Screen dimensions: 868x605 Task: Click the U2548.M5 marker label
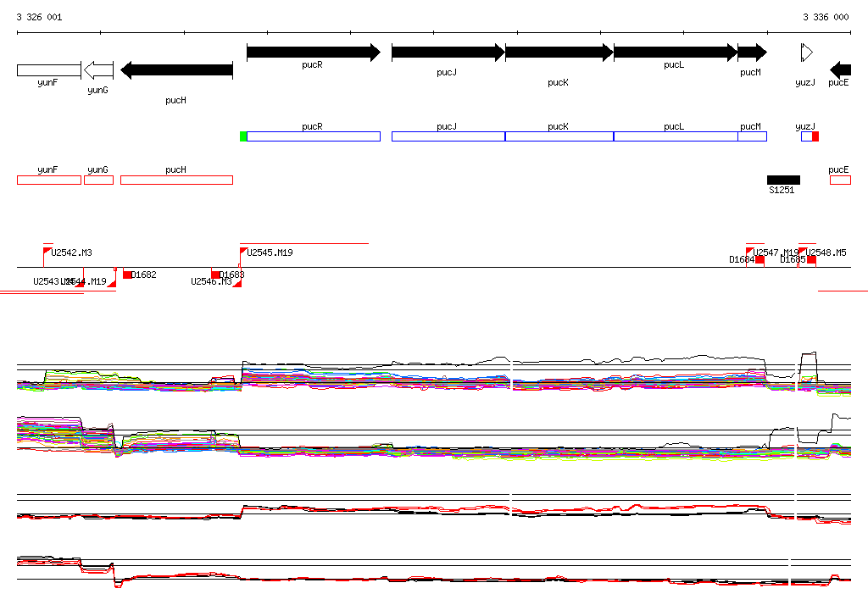826,253
